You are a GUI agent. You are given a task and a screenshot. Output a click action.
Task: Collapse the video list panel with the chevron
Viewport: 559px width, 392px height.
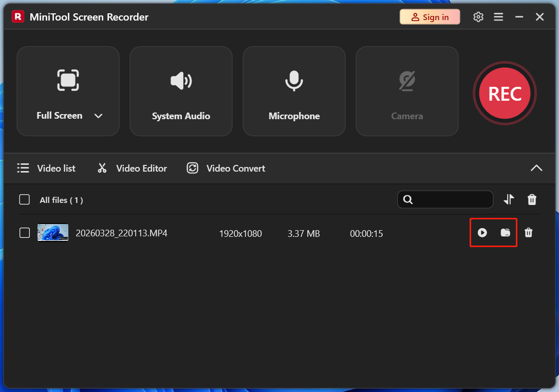pos(536,168)
